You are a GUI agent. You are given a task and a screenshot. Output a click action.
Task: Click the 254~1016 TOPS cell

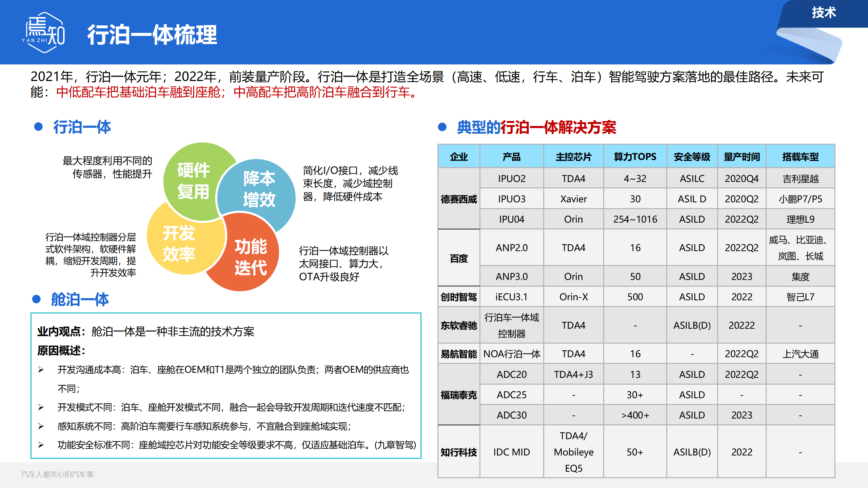pyautogui.click(x=635, y=219)
